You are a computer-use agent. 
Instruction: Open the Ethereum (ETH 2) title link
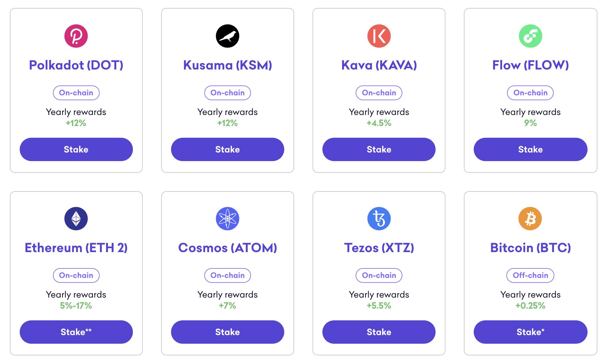tap(76, 247)
